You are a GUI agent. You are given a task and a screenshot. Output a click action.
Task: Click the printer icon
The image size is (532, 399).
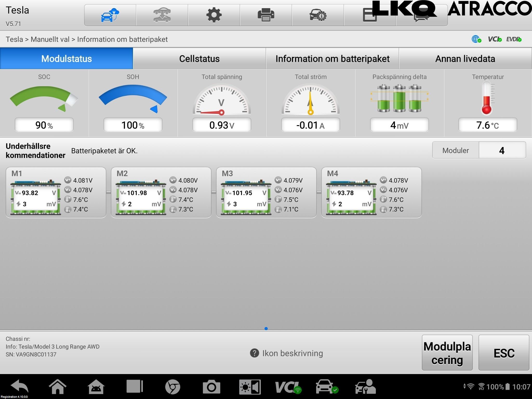point(266,15)
